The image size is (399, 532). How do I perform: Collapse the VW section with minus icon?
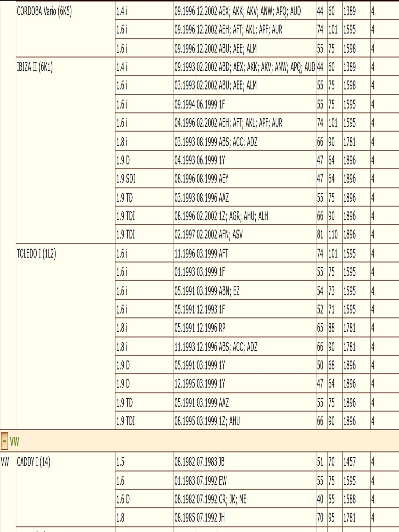point(4,441)
